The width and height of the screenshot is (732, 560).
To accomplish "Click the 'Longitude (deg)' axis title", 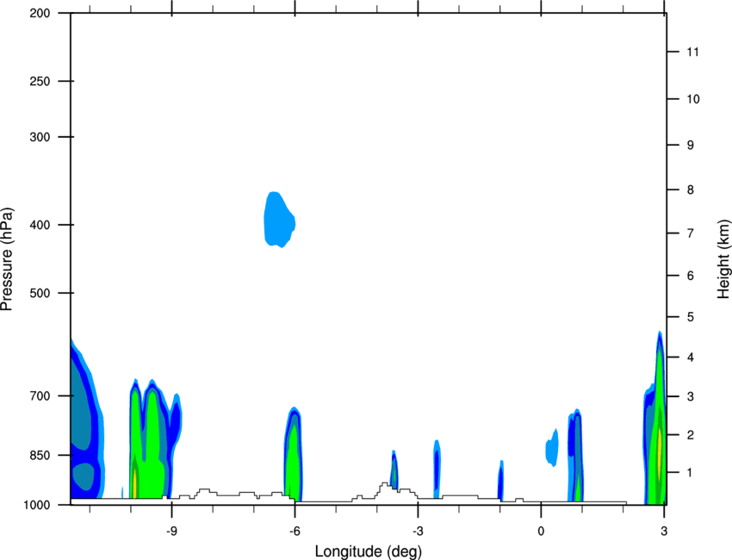I will 369,551.
